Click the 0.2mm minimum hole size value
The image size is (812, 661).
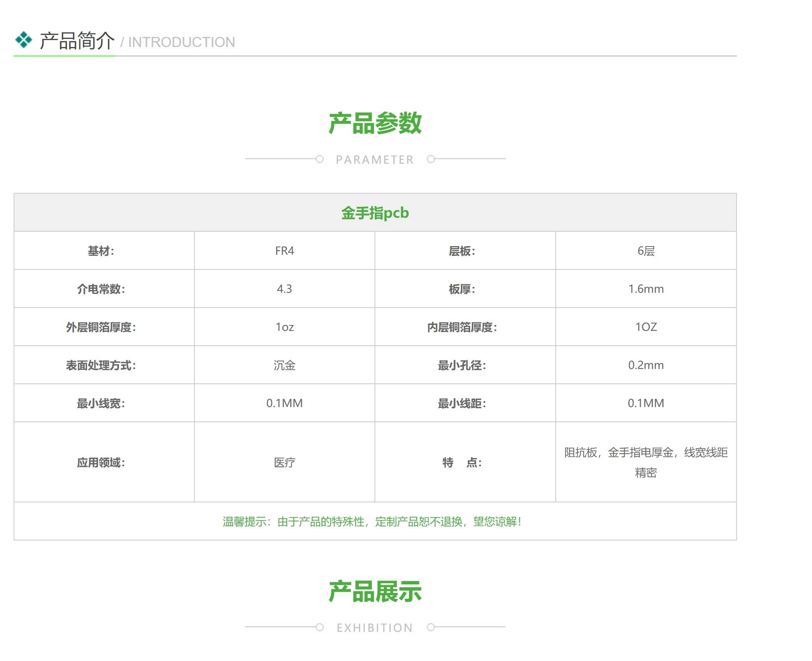tap(646, 365)
